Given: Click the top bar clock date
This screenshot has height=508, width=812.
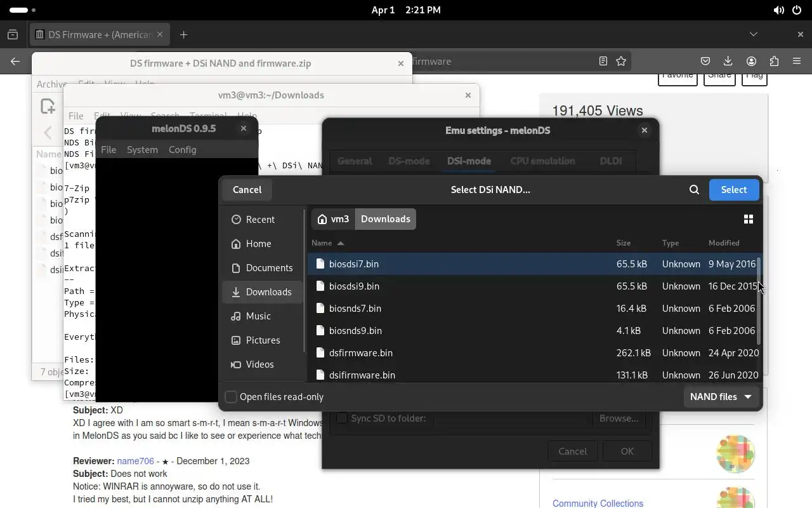Looking at the screenshot, I should click(405, 10).
